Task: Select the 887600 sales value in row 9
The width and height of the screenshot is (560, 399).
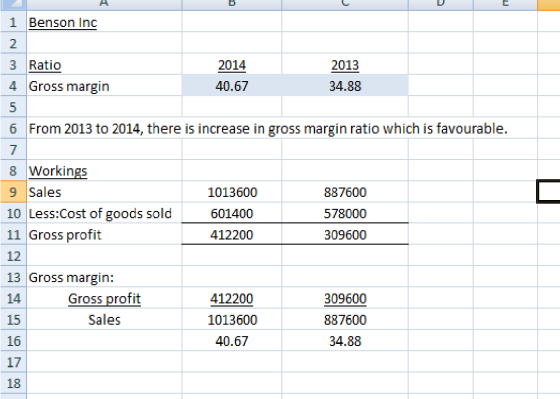Action: [345, 192]
